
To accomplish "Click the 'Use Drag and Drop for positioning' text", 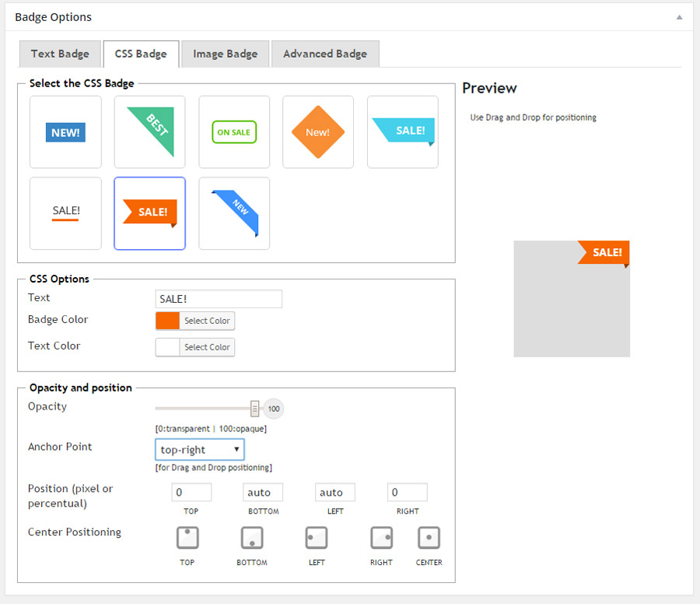I will [x=533, y=118].
